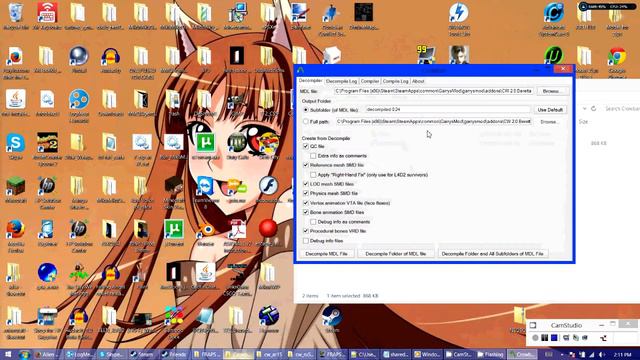Switch to the Compile Log tab
The width and height of the screenshot is (640, 360).
tap(396, 81)
